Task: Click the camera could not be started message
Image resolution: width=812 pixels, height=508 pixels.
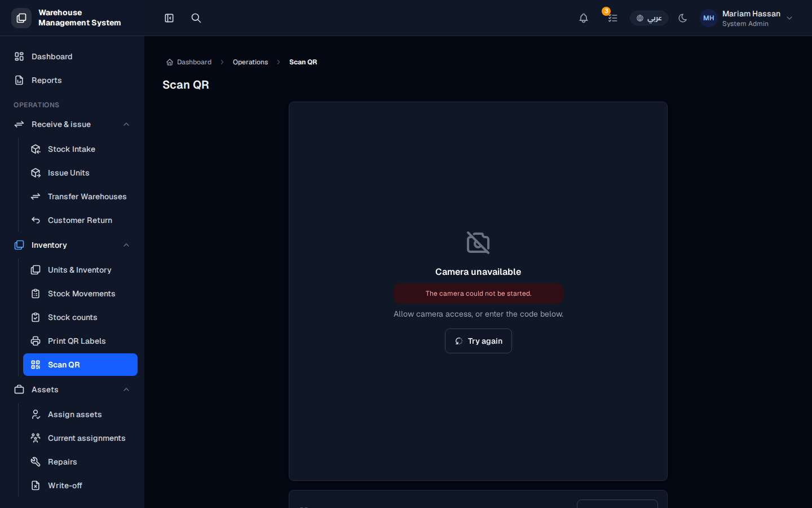Action: pyautogui.click(x=478, y=294)
